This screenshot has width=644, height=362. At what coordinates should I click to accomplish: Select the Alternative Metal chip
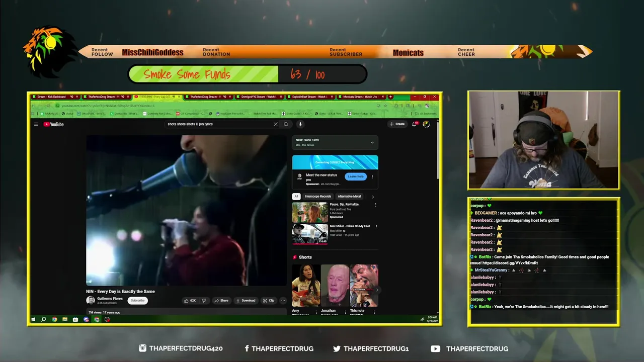coord(349,197)
